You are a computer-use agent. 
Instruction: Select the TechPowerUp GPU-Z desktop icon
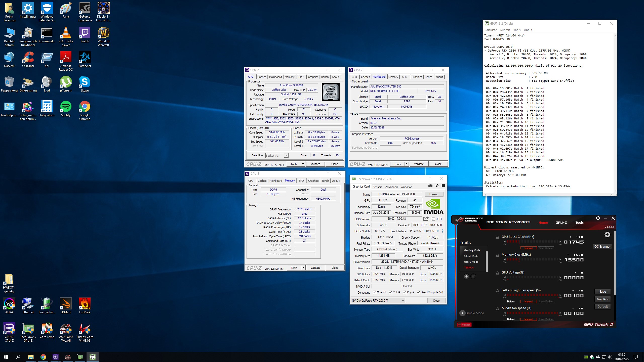[x=28, y=332]
